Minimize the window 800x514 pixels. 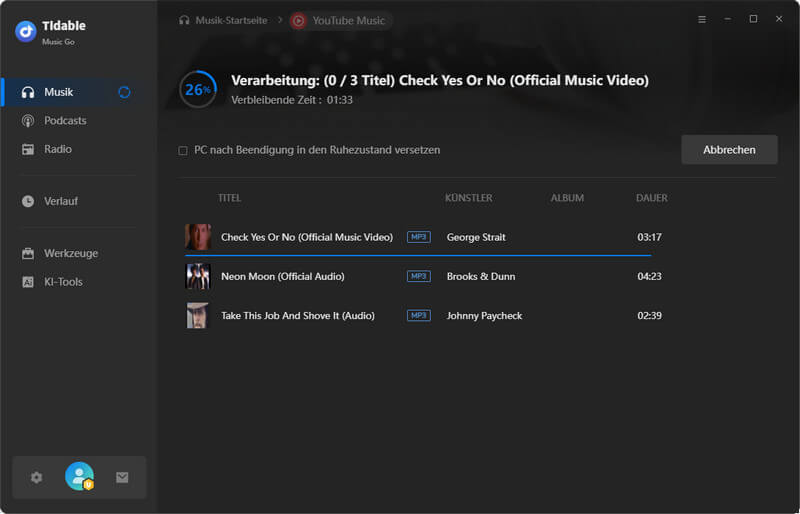pyautogui.click(x=728, y=19)
